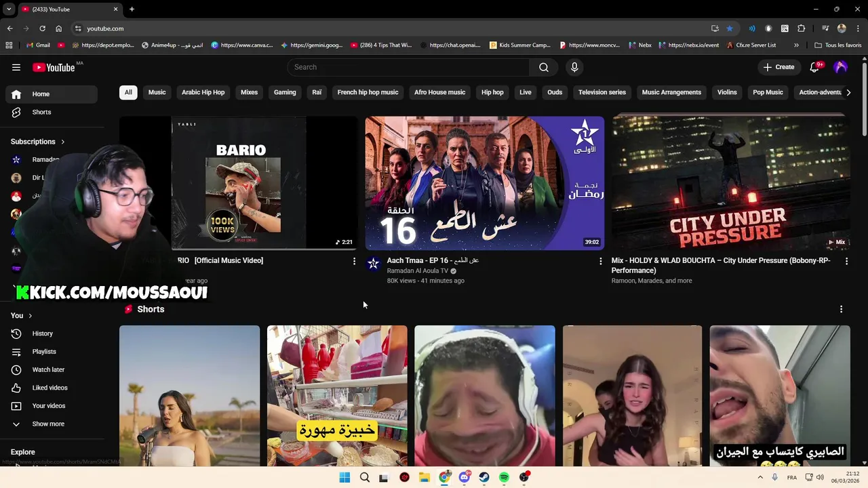Go to Home in the sidebar

52,94
